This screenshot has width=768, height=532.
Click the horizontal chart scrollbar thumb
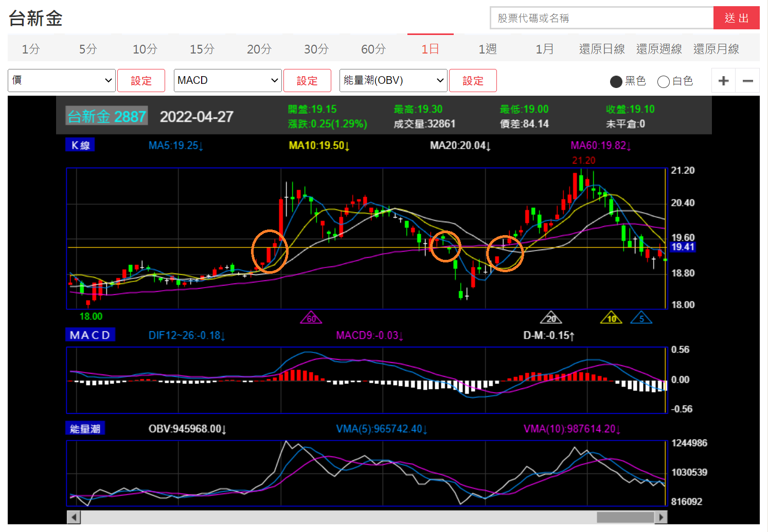tap(625, 517)
